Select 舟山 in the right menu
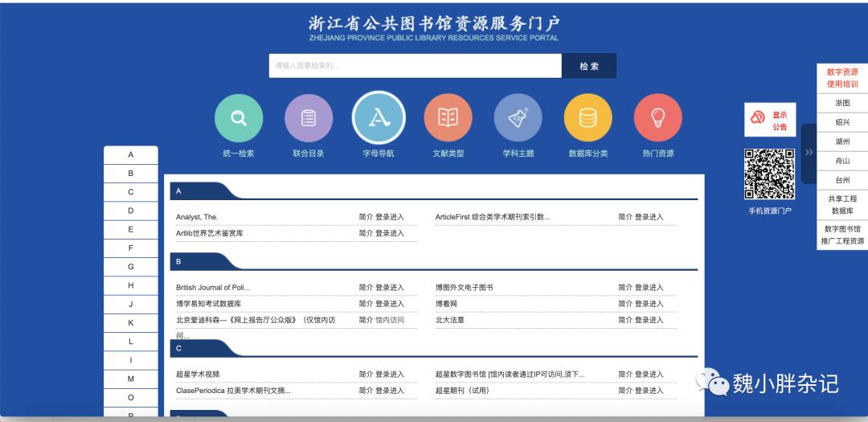Image resolution: width=868 pixels, height=422 pixels. (842, 161)
